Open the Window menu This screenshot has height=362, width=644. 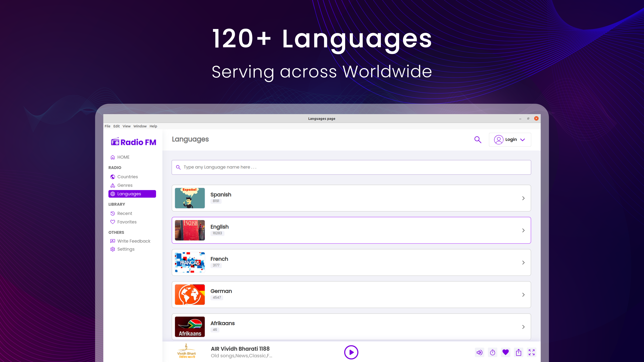[x=140, y=126]
